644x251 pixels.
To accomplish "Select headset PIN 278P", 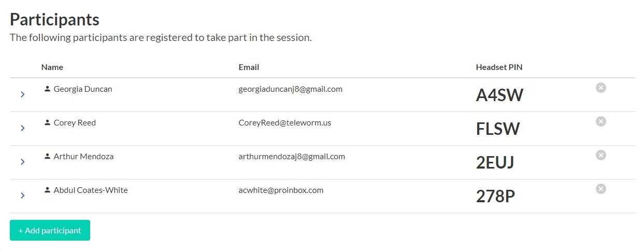I will pos(495,196).
